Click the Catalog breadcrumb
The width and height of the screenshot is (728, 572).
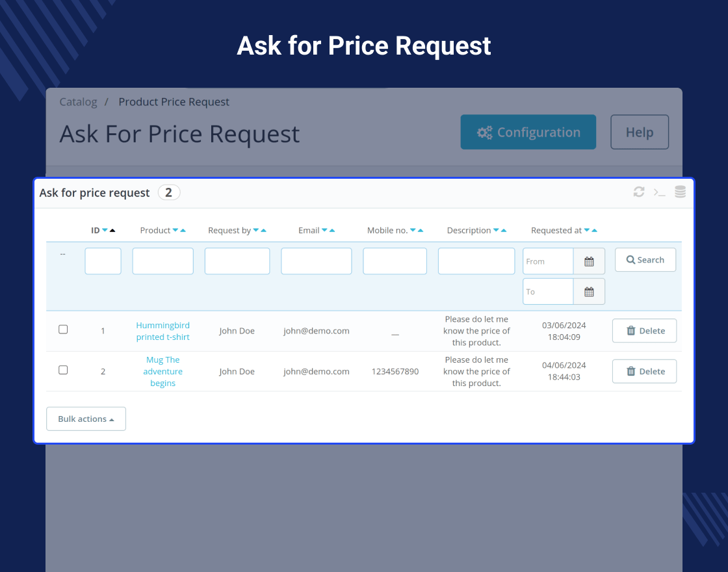coord(79,101)
